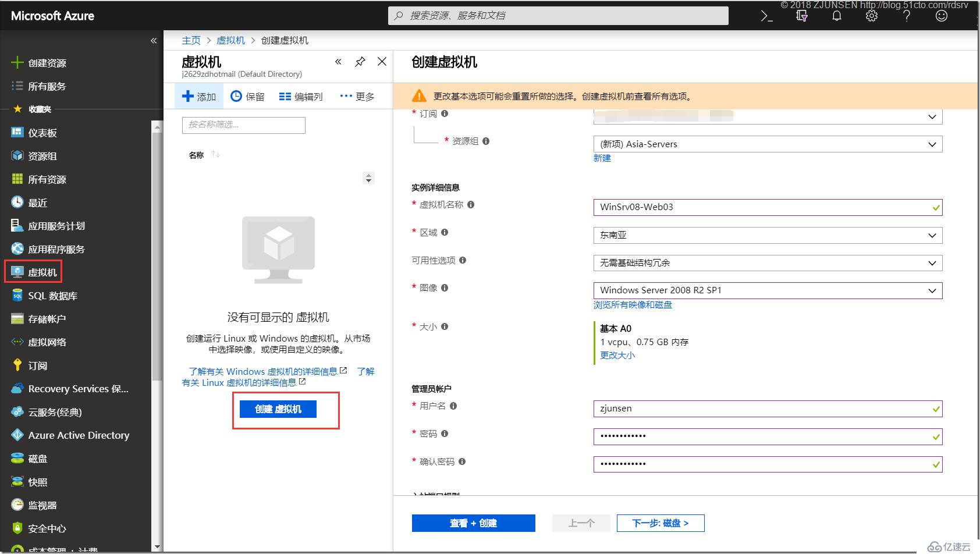Viewport: 980px width, 554px height.
Task: Click the top search resources box
Action: 558,16
